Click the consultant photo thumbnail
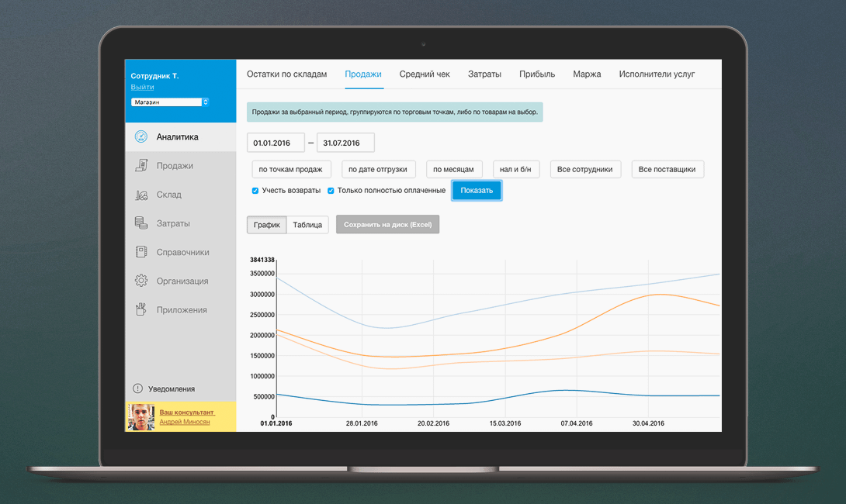This screenshot has height=504, width=846. pyautogui.click(x=140, y=416)
